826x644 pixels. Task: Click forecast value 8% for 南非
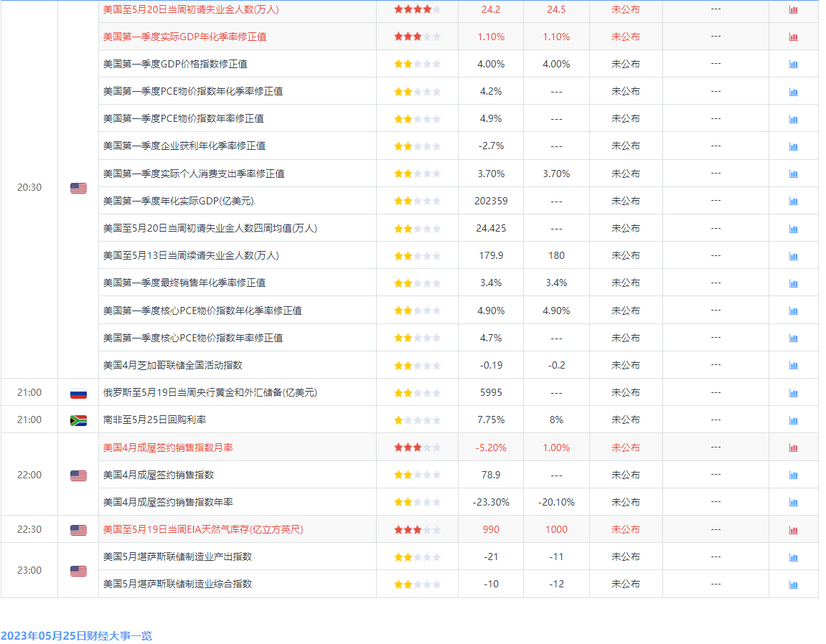coord(556,420)
